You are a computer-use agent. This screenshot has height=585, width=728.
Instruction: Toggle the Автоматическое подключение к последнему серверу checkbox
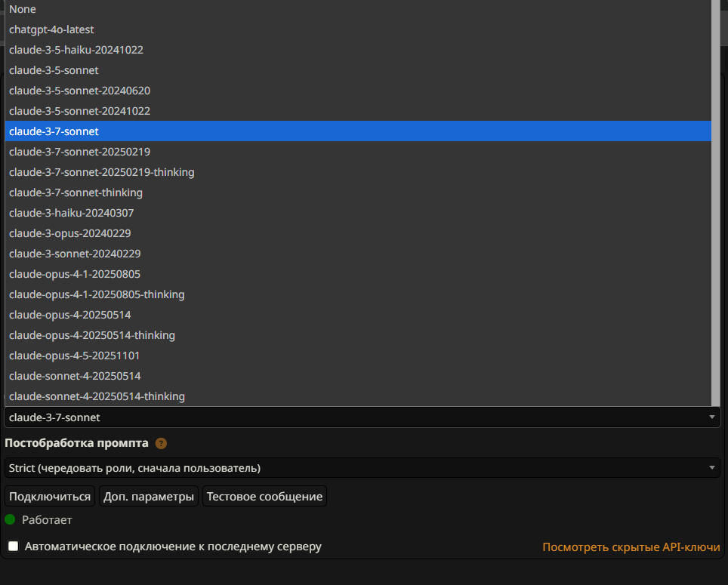point(14,546)
